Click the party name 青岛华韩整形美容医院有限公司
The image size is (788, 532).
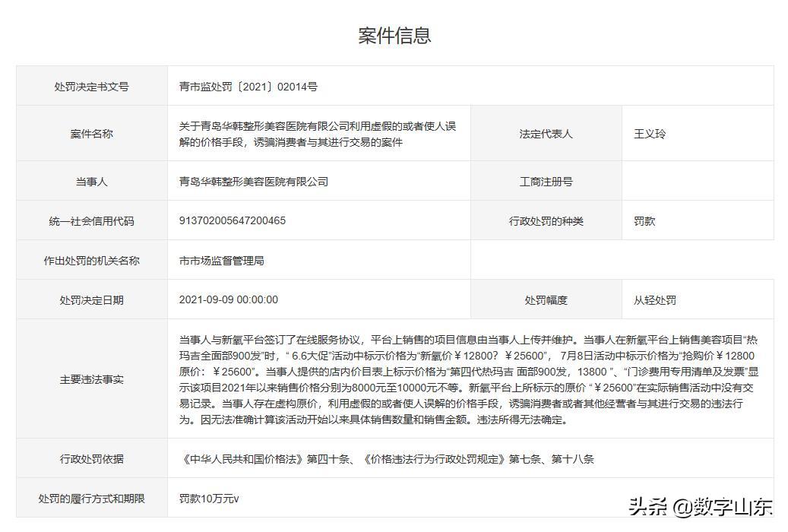click(253, 181)
